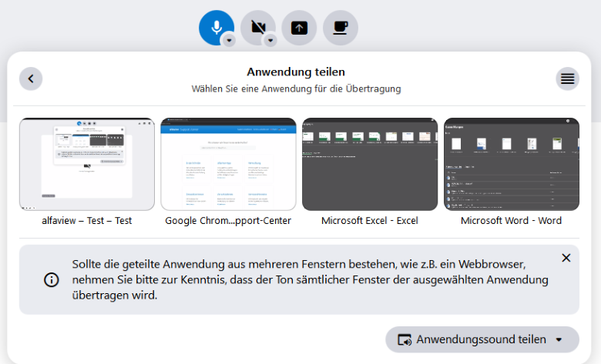Viewport: 601px width, 364px height.
Task: Dismiss the audio notice with the X
Action: click(566, 258)
